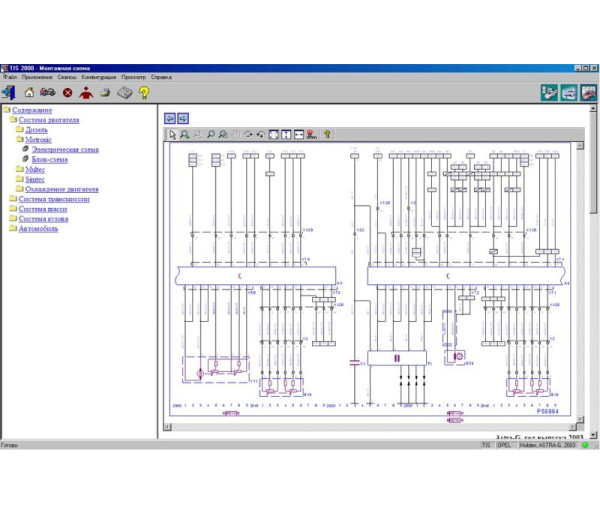Click the car vehicle selection icon
600x515 pixels.
(47, 93)
